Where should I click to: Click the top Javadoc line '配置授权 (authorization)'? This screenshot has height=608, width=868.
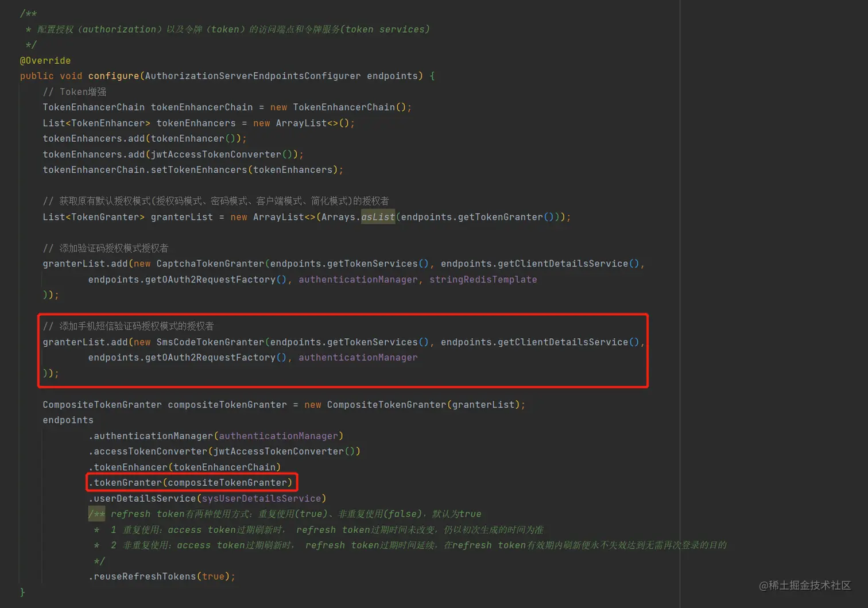228,29
